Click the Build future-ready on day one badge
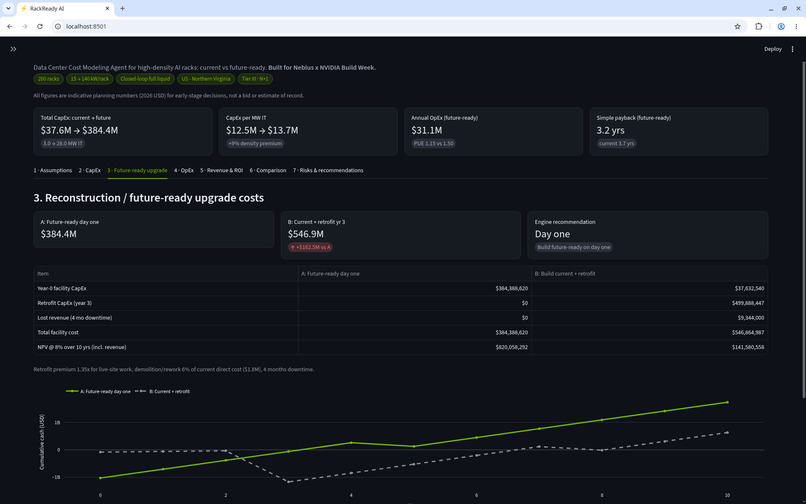 pos(574,247)
